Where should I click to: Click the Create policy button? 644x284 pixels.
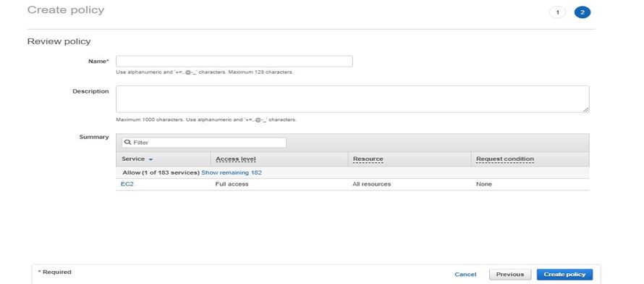[x=564, y=275]
